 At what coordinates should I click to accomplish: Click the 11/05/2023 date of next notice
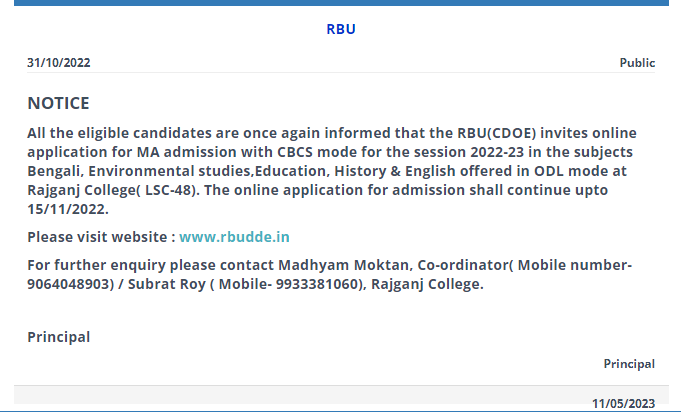(x=623, y=404)
